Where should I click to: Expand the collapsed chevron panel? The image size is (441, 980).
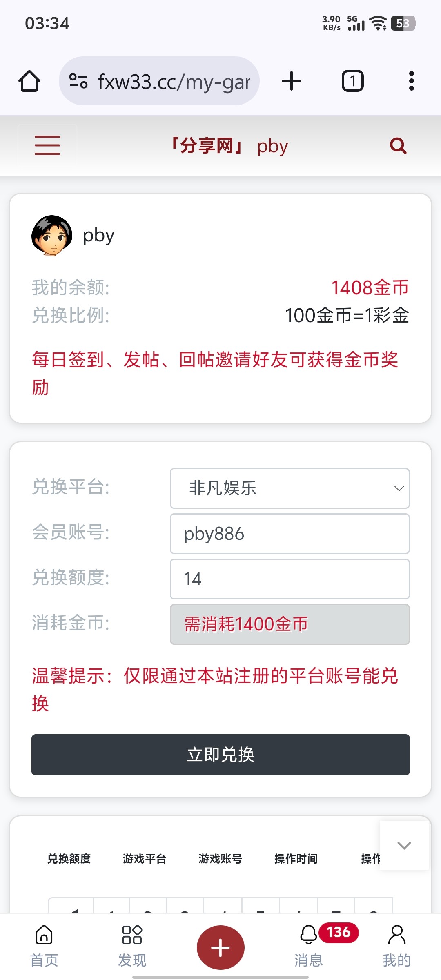click(x=404, y=845)
